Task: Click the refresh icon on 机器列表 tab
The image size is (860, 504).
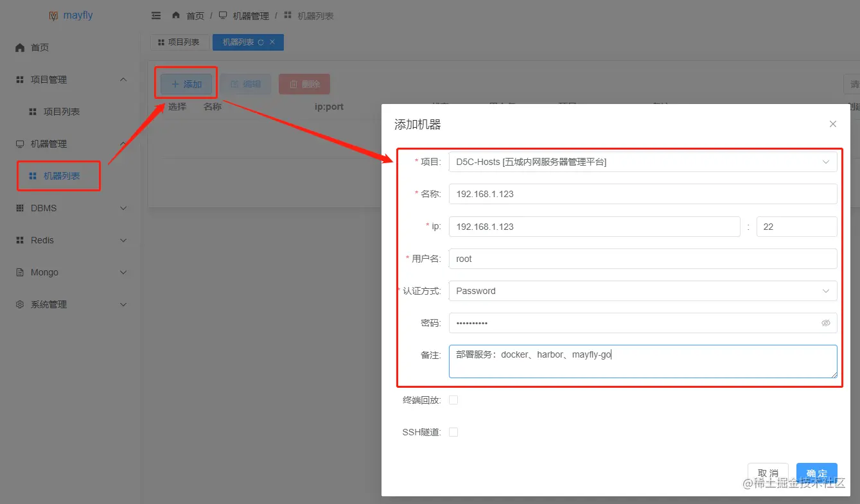Action: (261, 42)
